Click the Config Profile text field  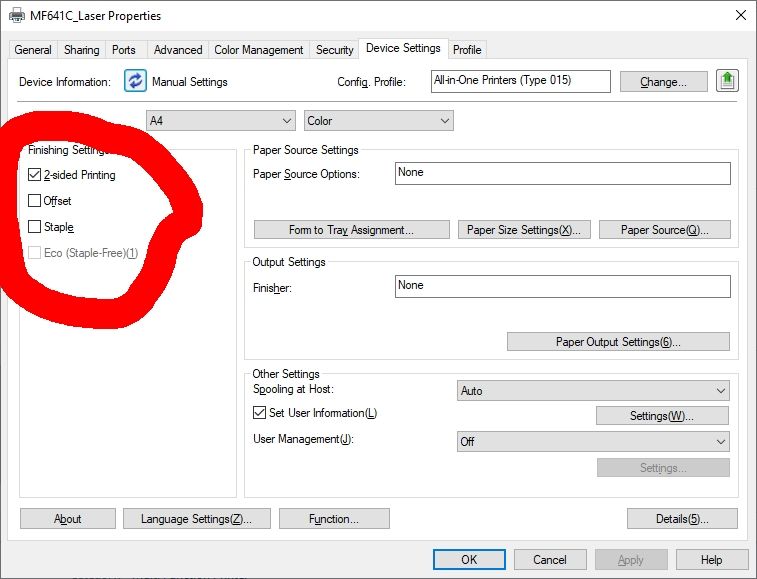520,81
